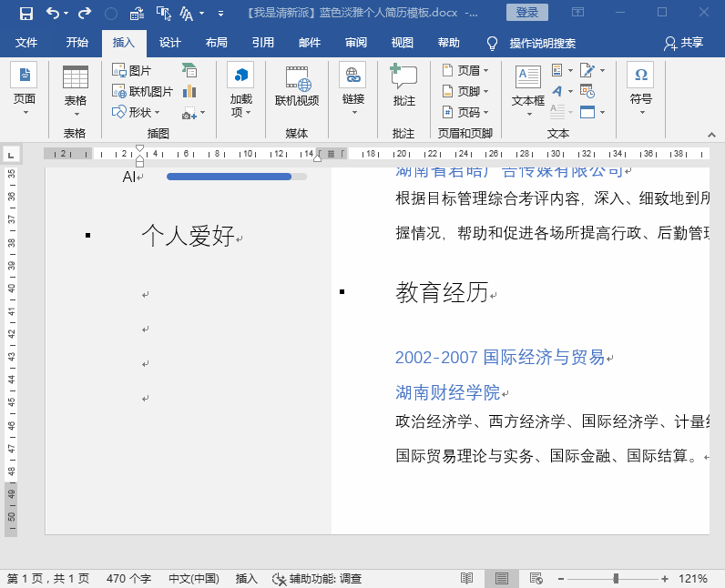Click the 2002-2007 国际经济与贸易 line
This screenshot has width=725, height=588.
pos(500,358)
